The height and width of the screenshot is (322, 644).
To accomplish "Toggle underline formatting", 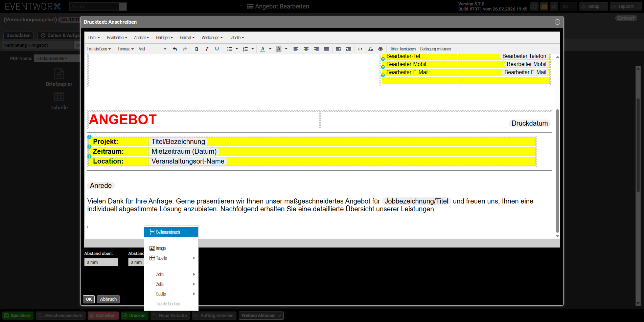I will click(217, 49).
